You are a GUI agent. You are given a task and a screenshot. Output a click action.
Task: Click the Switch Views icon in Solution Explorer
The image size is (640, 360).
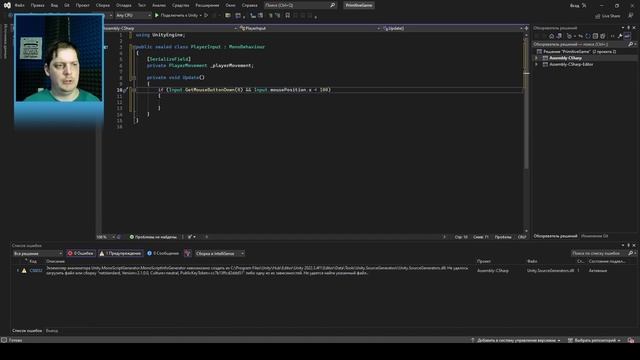coord(559,36)
